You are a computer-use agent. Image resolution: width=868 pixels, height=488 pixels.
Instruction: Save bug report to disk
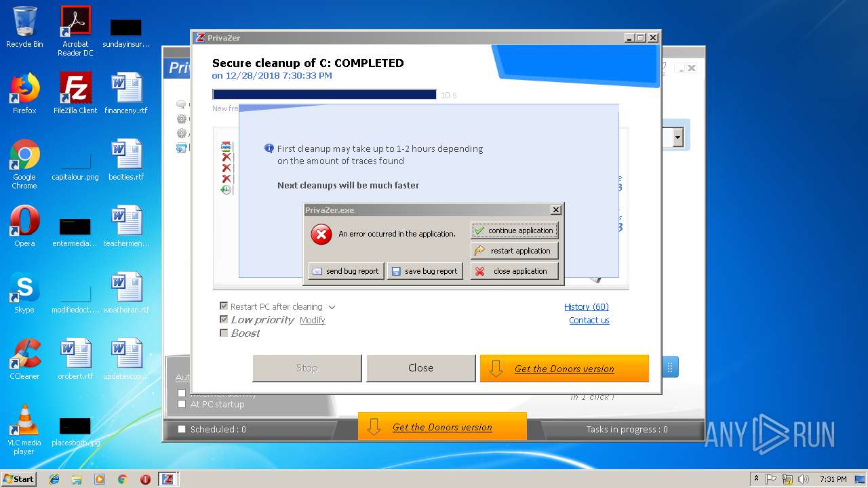425,271
